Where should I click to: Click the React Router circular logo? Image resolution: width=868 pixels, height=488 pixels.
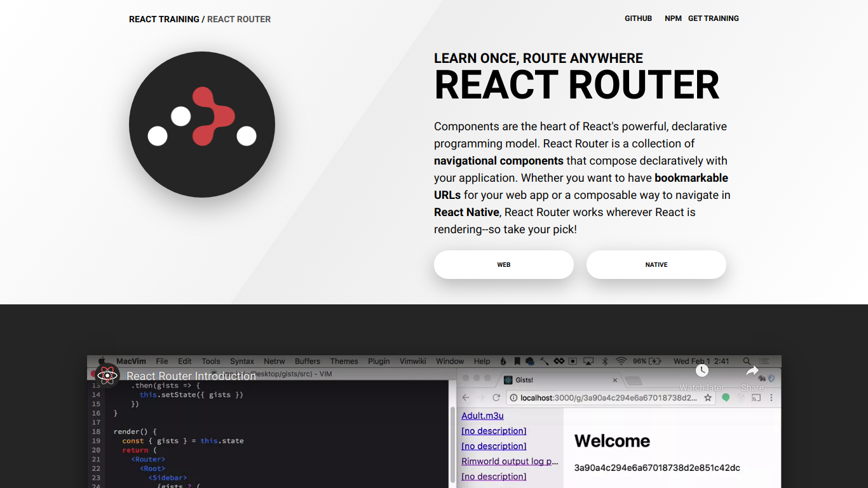[202, 125]
